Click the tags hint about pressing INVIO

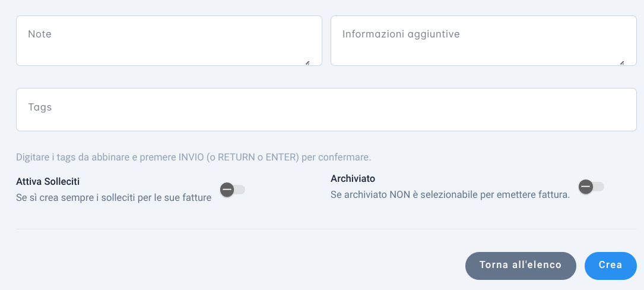pos(193,157)
